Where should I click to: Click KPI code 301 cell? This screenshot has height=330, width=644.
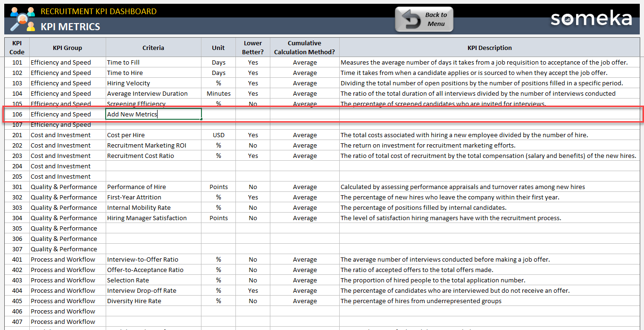17,187
